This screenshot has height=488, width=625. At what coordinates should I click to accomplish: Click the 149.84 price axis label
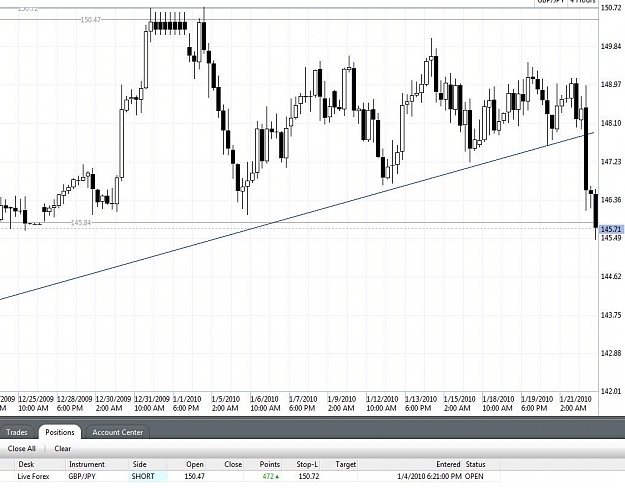coord(611,46)
